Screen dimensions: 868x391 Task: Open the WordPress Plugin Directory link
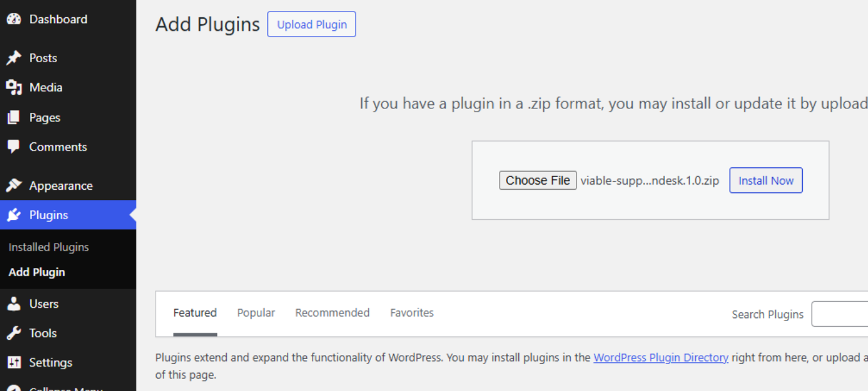click(x=660, y=358)
